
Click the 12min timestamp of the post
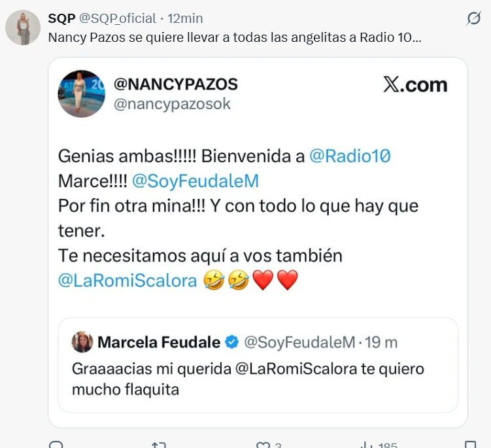(x=186, y=18)
